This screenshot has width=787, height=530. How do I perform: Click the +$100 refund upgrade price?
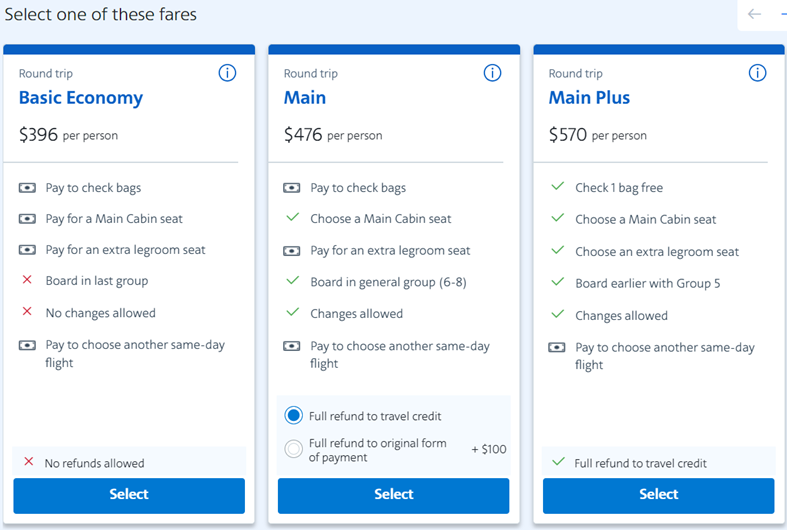[489, 449]
